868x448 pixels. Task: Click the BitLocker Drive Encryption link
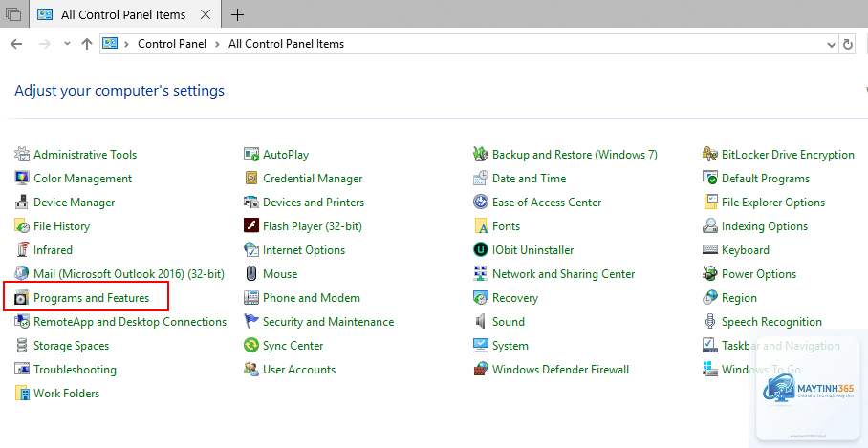[x=788, y=155]
